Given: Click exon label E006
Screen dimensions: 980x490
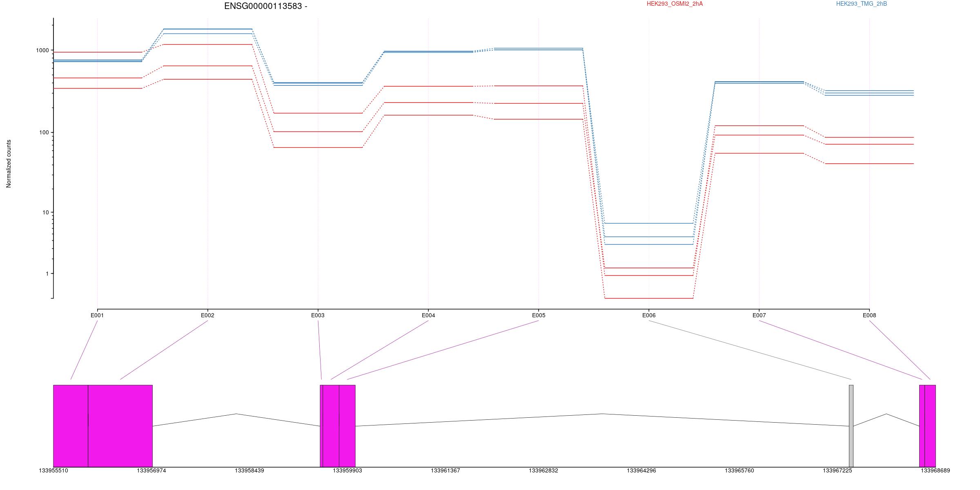Looking at the screenshot, I should (649, 315).
